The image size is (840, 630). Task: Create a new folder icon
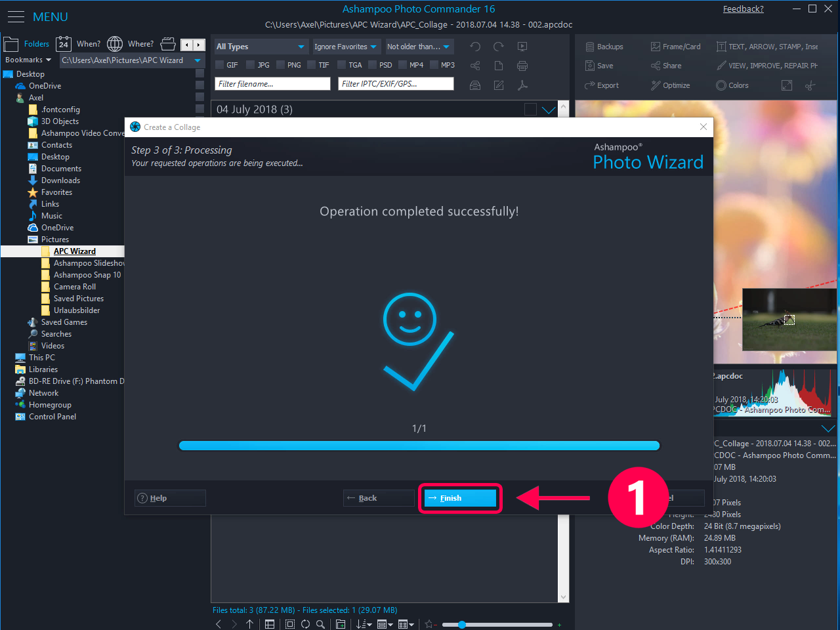tap(341, 624)
